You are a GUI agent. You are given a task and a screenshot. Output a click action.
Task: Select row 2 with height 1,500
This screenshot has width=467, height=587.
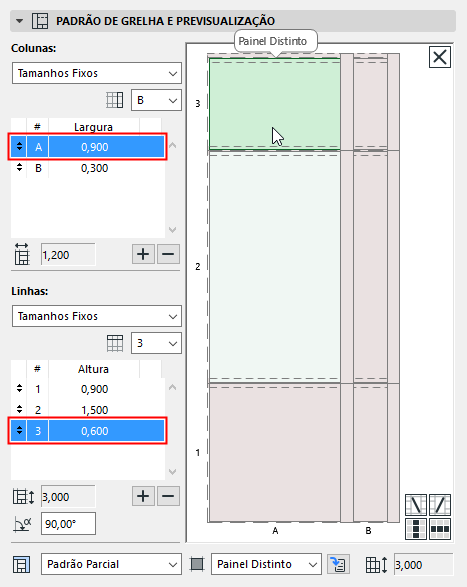[x=88, y=410]
